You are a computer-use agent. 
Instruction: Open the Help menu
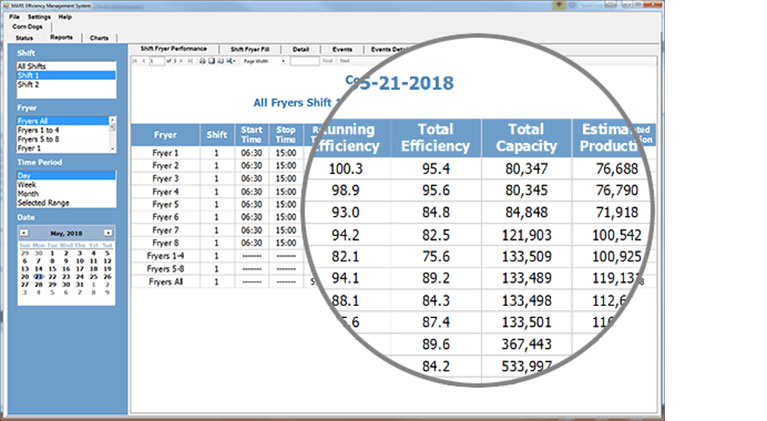65,17
